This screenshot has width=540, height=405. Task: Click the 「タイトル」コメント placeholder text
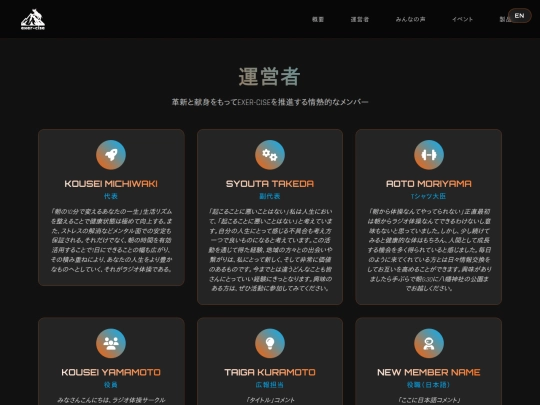tap(270, 400)
